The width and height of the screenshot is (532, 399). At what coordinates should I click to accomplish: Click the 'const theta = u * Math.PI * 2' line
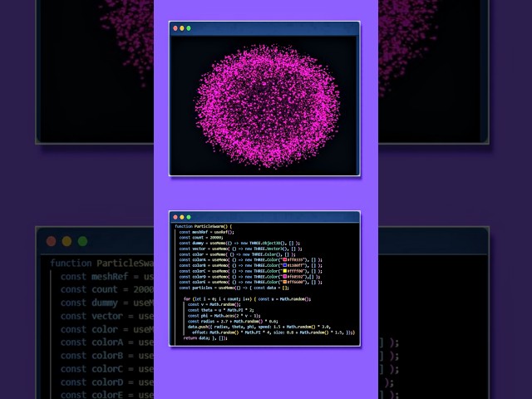(221, 310)
